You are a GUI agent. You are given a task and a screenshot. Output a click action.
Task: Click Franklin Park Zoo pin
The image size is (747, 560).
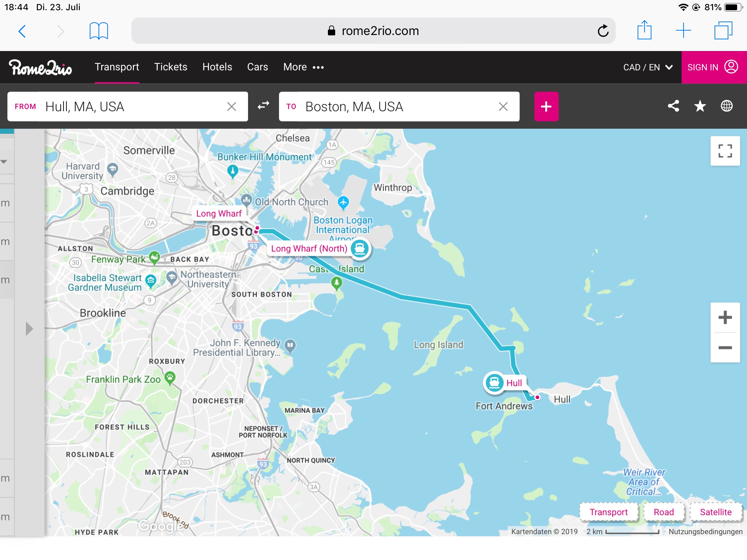tap(170, 378)
